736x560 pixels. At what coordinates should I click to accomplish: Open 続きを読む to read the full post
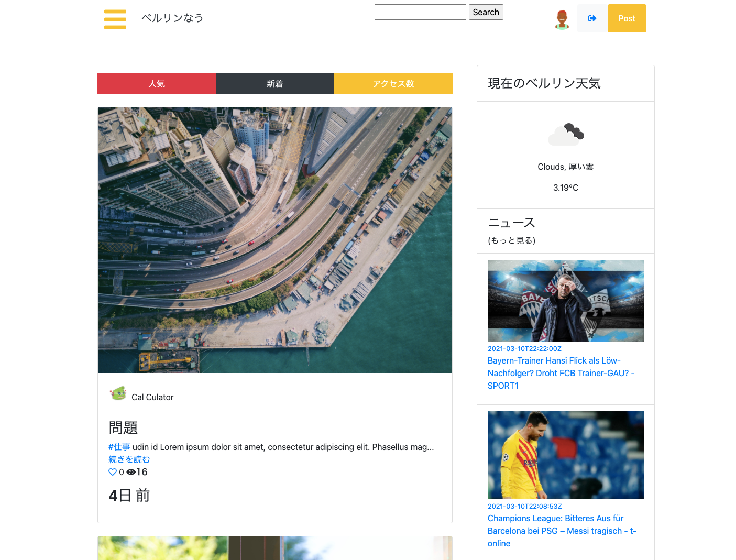coord(129,459)
